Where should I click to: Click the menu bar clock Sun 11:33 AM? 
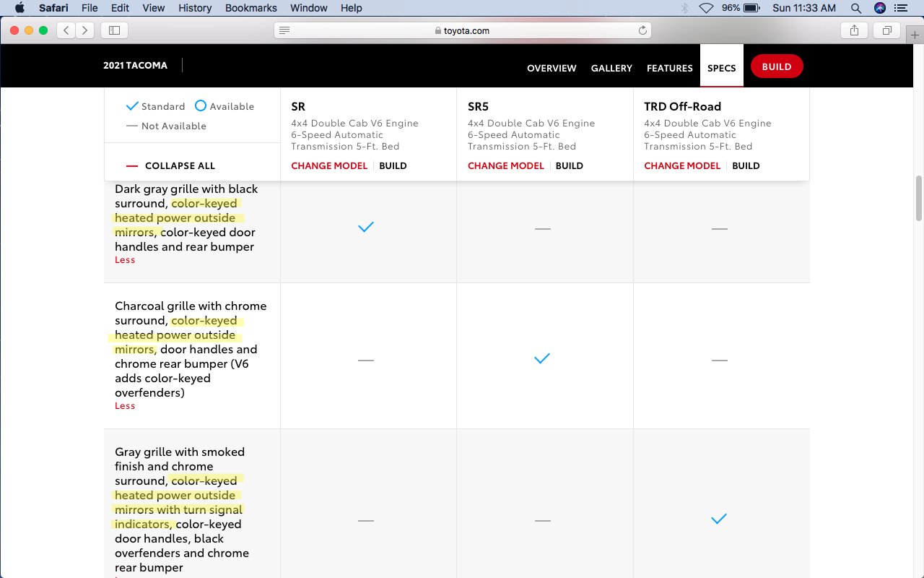(x=804, y=8)
